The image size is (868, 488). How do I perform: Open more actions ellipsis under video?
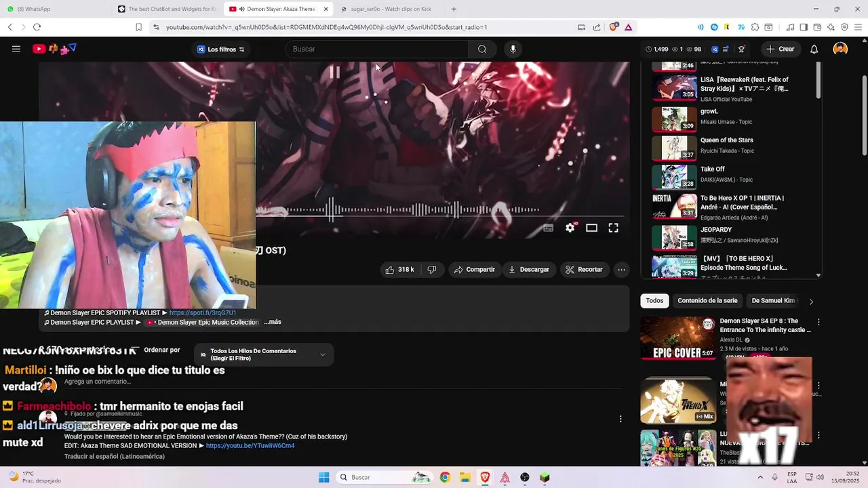coord(621,270)
